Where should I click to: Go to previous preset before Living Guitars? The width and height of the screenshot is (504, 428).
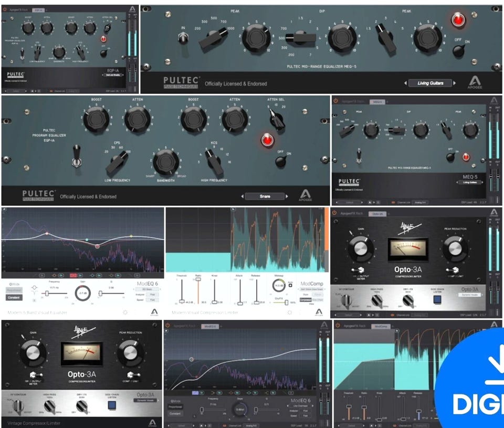[x=405, y=83]
